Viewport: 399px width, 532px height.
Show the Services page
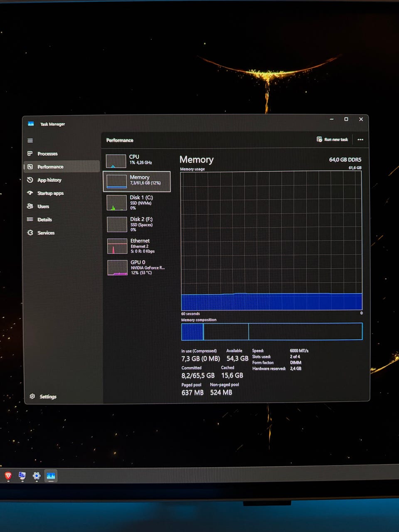[x=62, y=233]
